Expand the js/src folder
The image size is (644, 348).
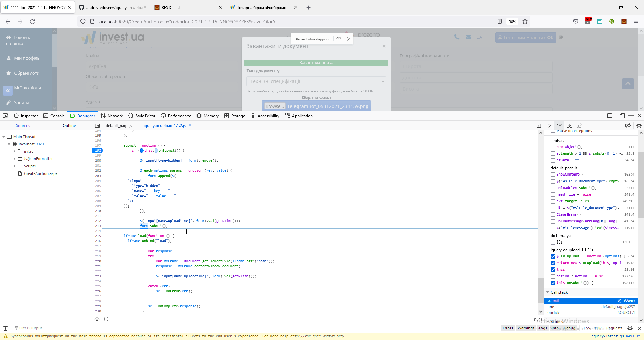14,151
